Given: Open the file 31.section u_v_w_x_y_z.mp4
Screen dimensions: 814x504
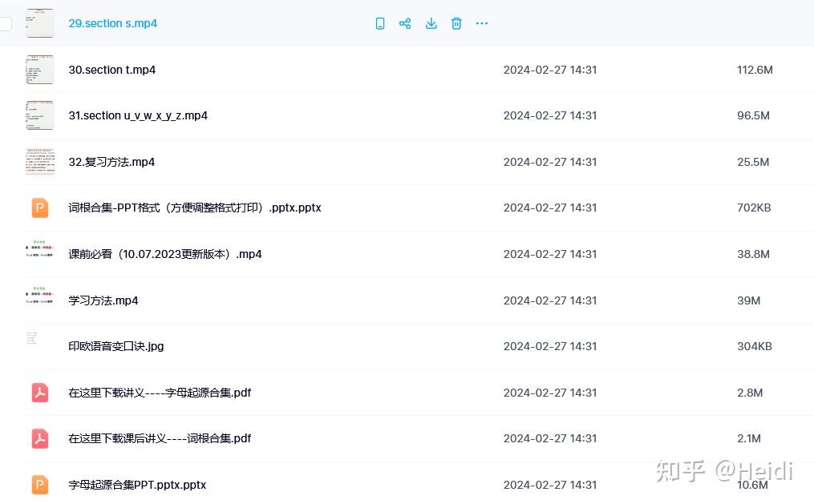Looking at the screenshot, I should tap(138, 115).
